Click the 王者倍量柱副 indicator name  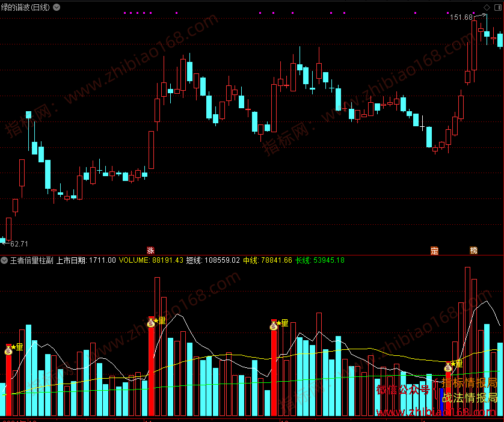[31, 260]
